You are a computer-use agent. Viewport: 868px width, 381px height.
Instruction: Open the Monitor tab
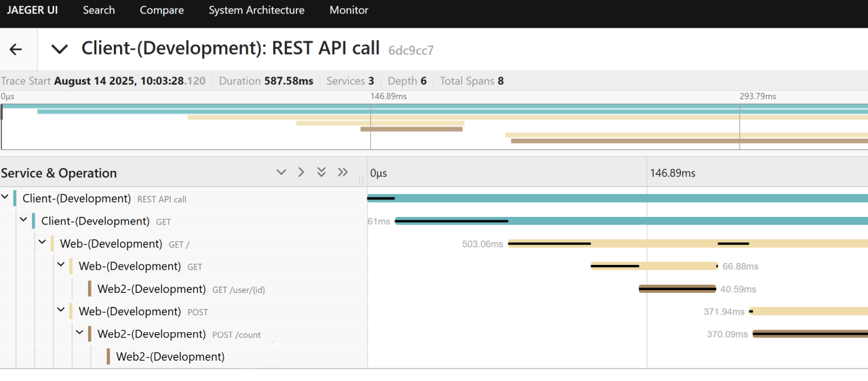pos(349,10)
